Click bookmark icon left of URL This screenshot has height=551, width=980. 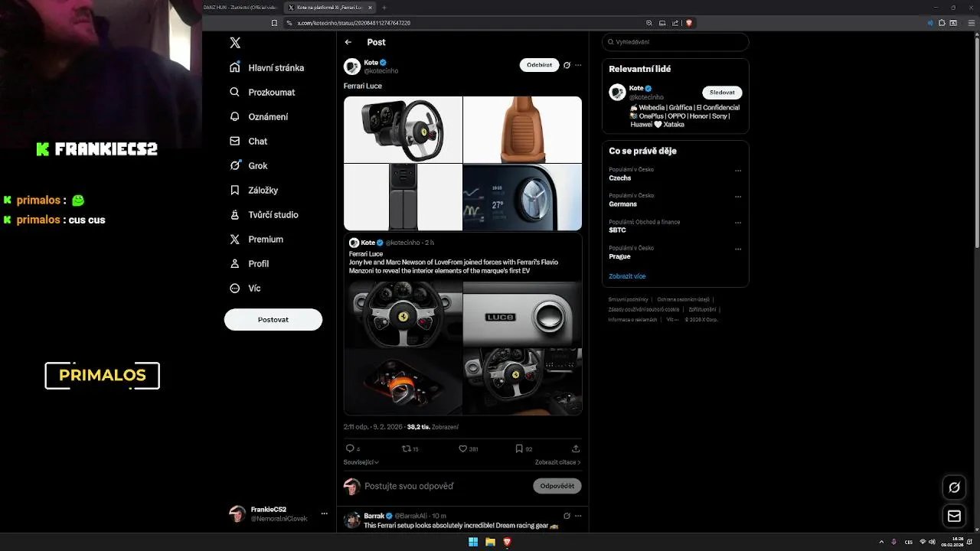[274, 23]
